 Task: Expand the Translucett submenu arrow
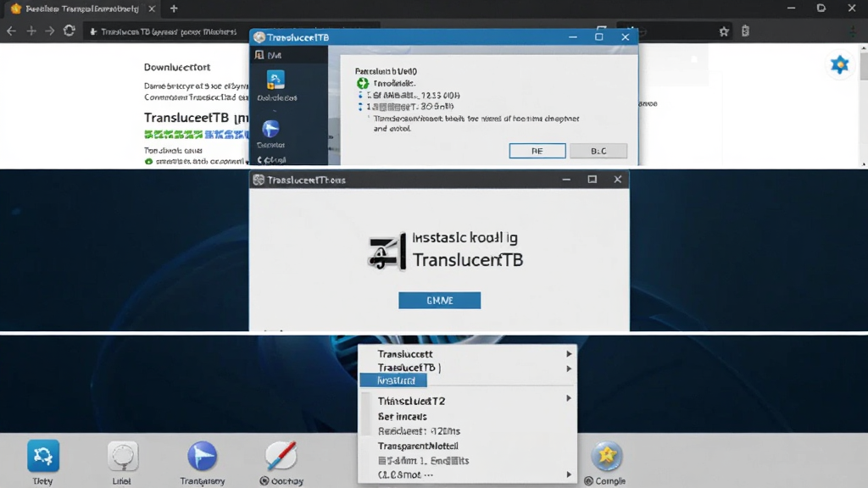569,353
